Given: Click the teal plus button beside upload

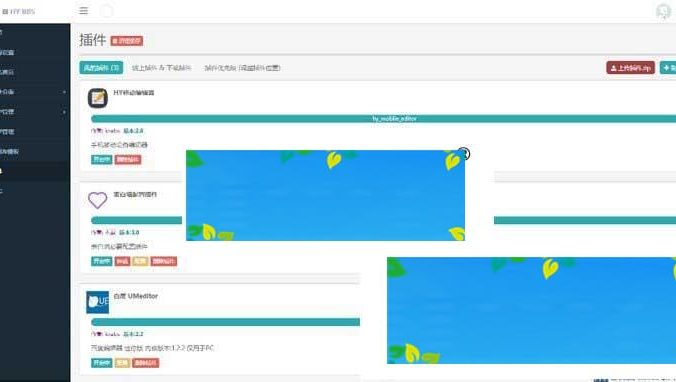Looking at the screenshot, I should (668, 68).
